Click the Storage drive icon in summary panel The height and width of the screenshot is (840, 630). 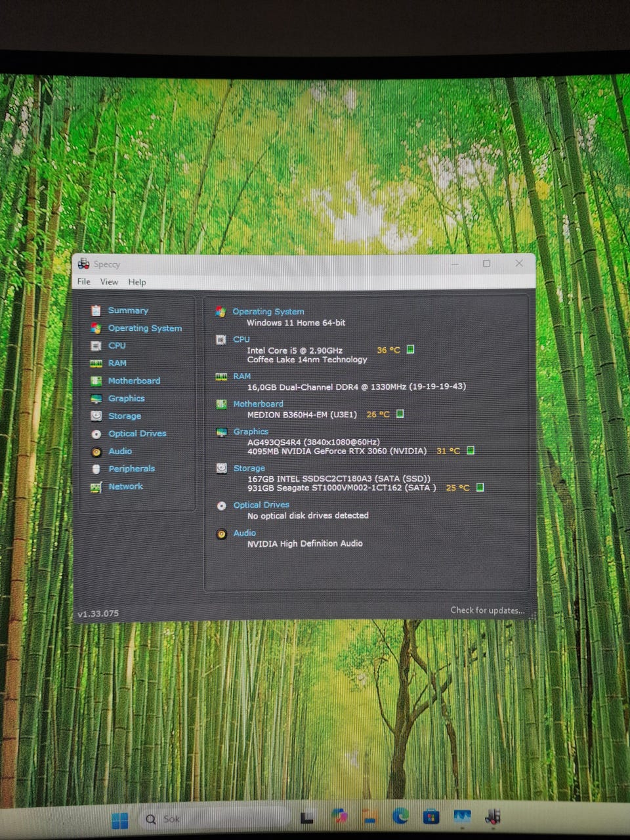coord(221,468)
